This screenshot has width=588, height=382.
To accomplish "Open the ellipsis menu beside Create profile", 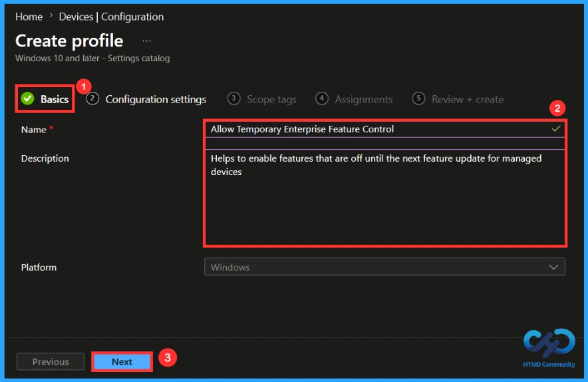I will (x=146, y=41).
